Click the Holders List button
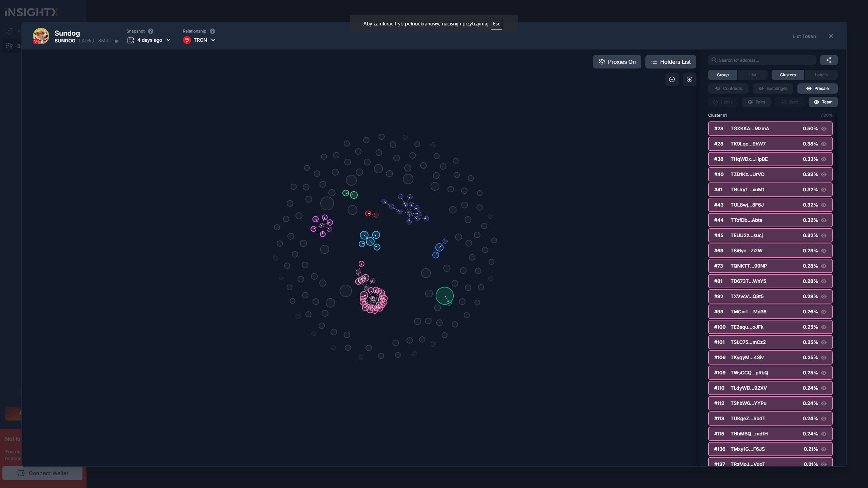Viewport: 868px width, 488px height. 670,62
